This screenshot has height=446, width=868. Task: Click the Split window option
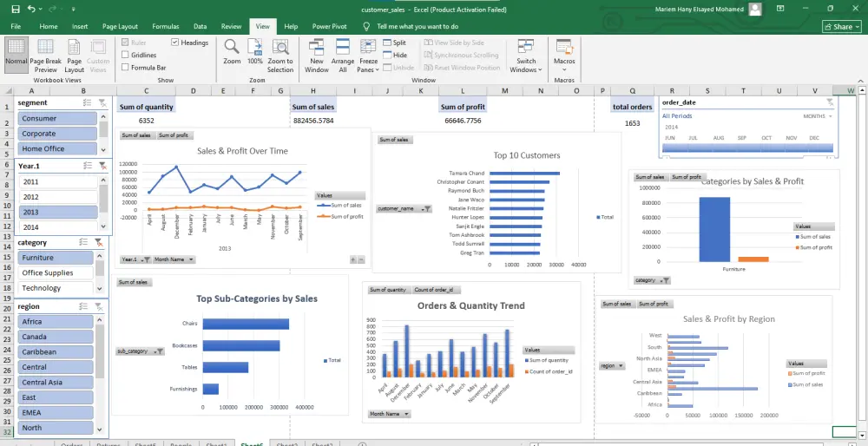coord(395,43)
